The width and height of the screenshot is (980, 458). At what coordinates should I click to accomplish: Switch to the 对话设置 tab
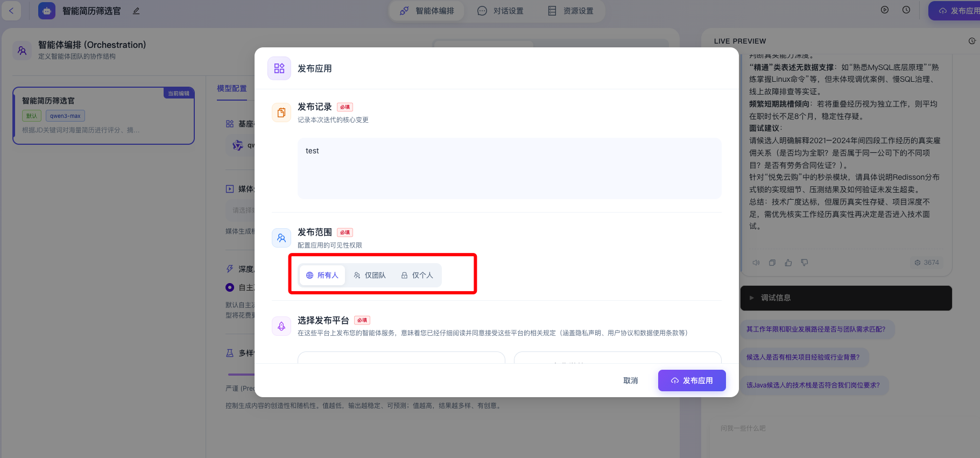[x=500, y=11]
